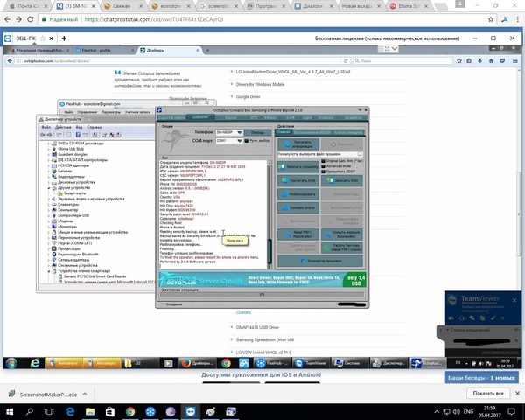
Task: Click Firefox home icon in remote session
Action: (x=491, y=61)
